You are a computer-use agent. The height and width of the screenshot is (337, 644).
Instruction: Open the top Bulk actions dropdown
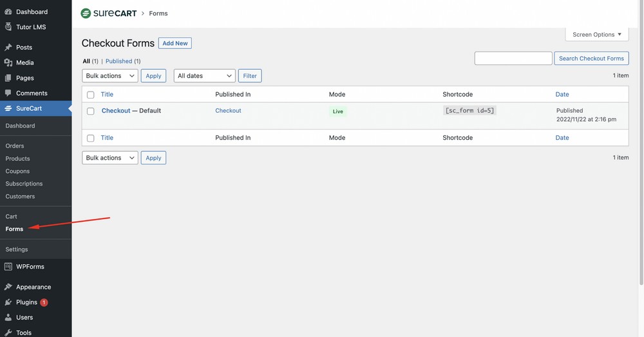tap(110, 76)
